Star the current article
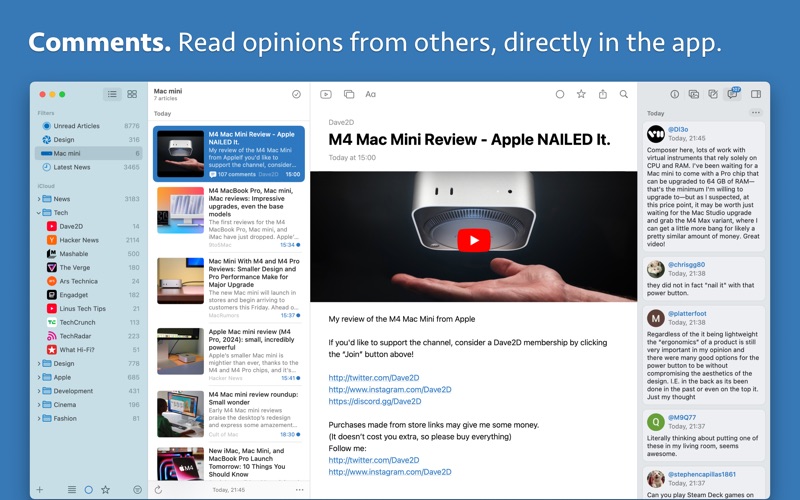Screen dimensions: 800x500 coord(581,94)
